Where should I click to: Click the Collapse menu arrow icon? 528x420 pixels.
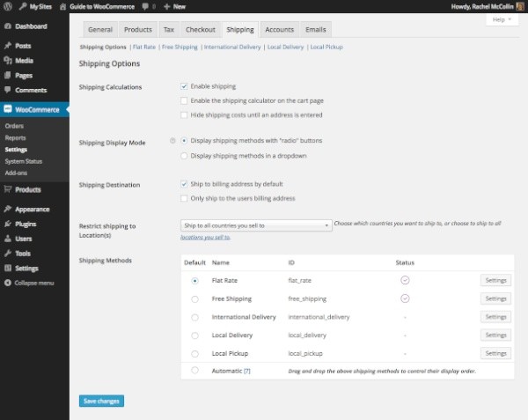coord(8,283)
